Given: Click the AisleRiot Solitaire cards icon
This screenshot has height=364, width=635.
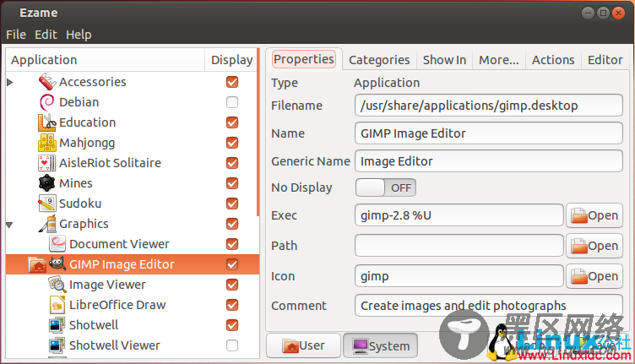Looking at the screenshot, I should pyautogui.click(x=47, y=163).
